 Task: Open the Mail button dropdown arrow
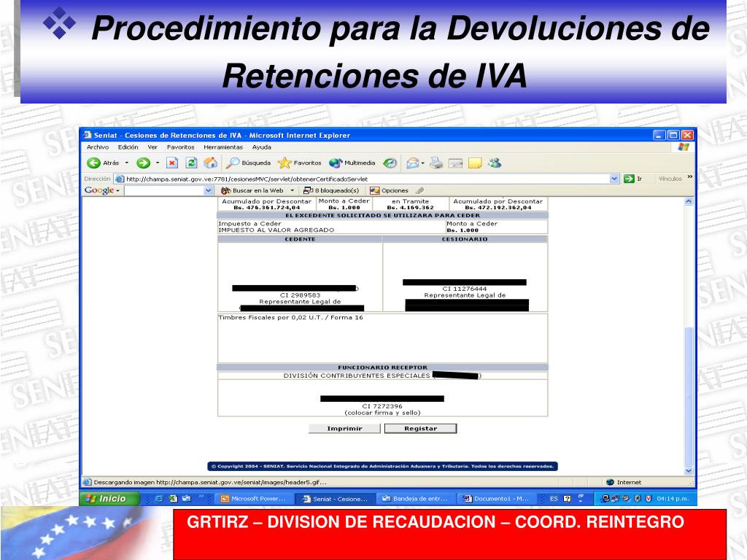tap(422, 163)
